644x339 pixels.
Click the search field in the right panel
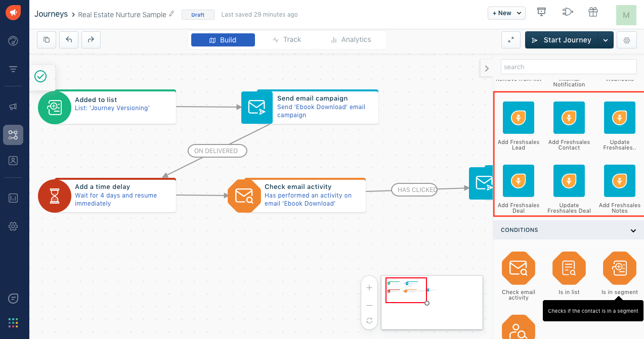click(568, 66)
